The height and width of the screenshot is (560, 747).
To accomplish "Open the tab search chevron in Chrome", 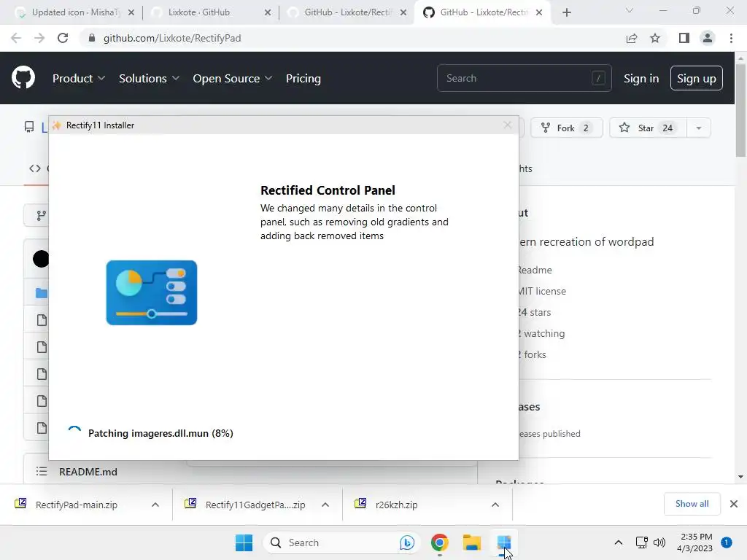I will pos(630,10).
